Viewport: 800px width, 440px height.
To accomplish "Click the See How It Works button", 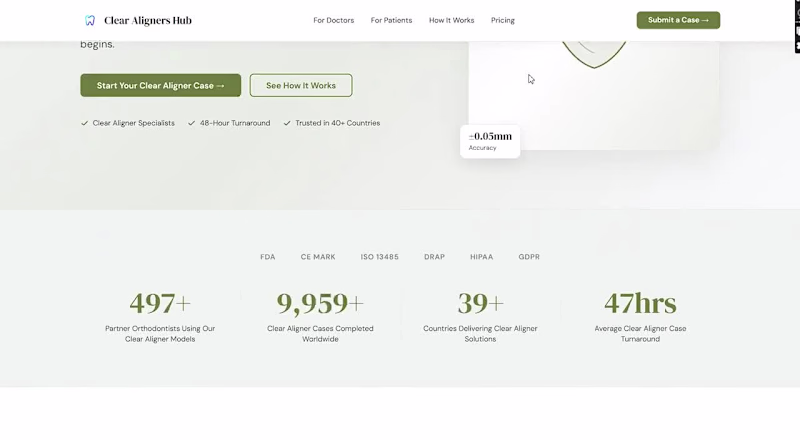I will click(301, 85).
